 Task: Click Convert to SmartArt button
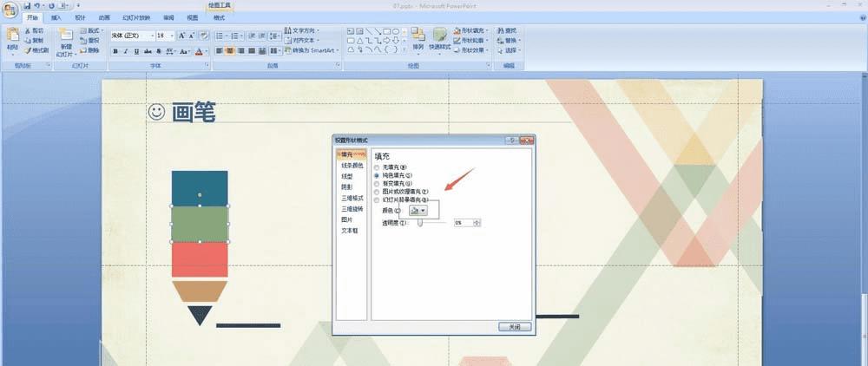click(x=313, y=50)
